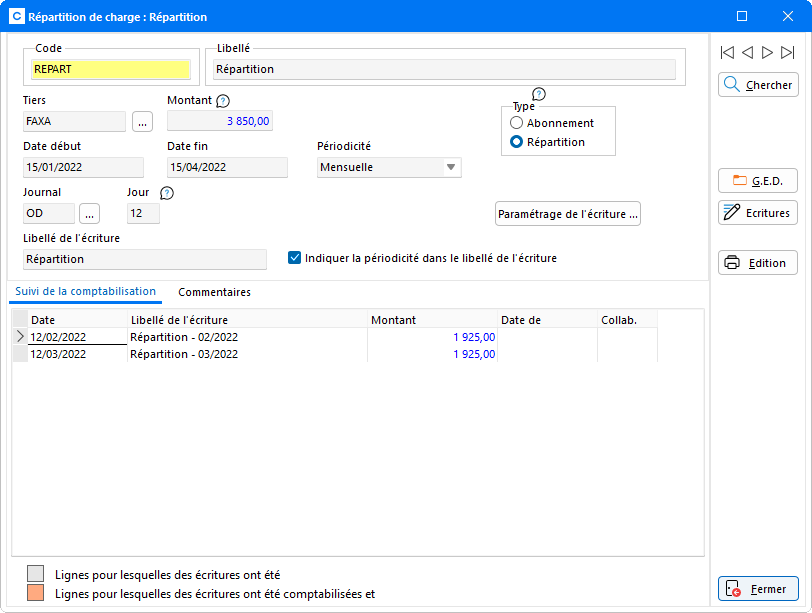Click the help icon next to Jour
The height and width of the screenshot is (613, 812).
(167, 193)
